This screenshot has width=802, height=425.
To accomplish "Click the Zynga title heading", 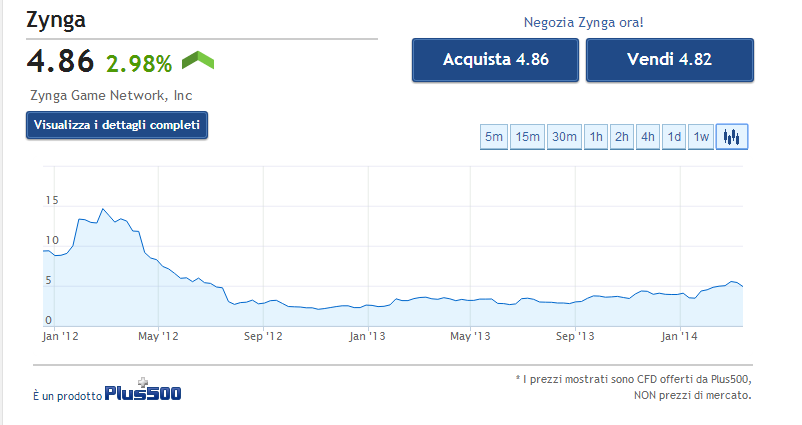I will click(58, 21).
